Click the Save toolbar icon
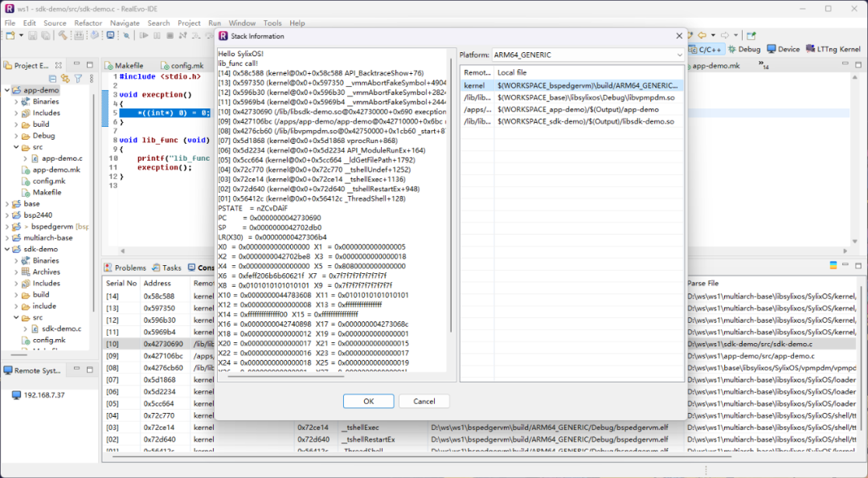This screenshot has width=868, height=478. [33, 35]
